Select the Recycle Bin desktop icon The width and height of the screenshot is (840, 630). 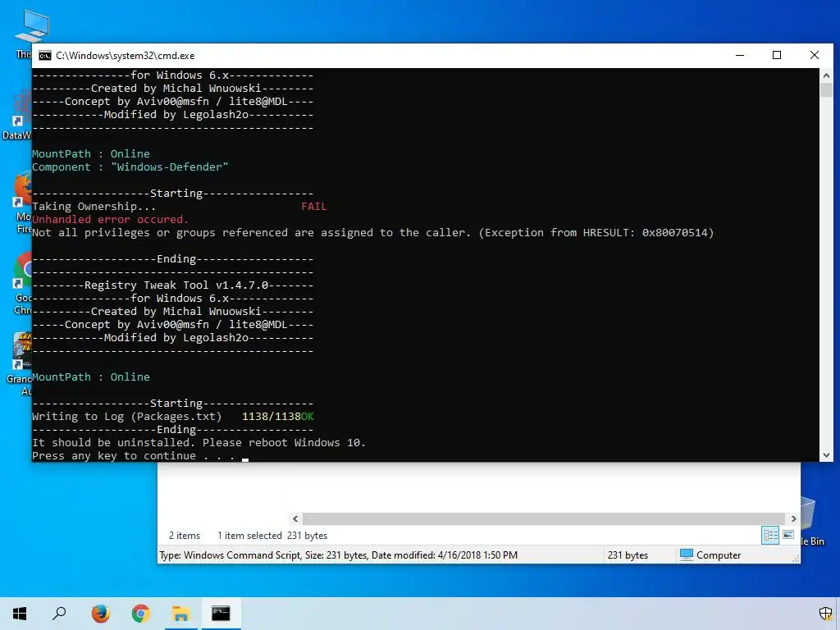tap(813, 519)
